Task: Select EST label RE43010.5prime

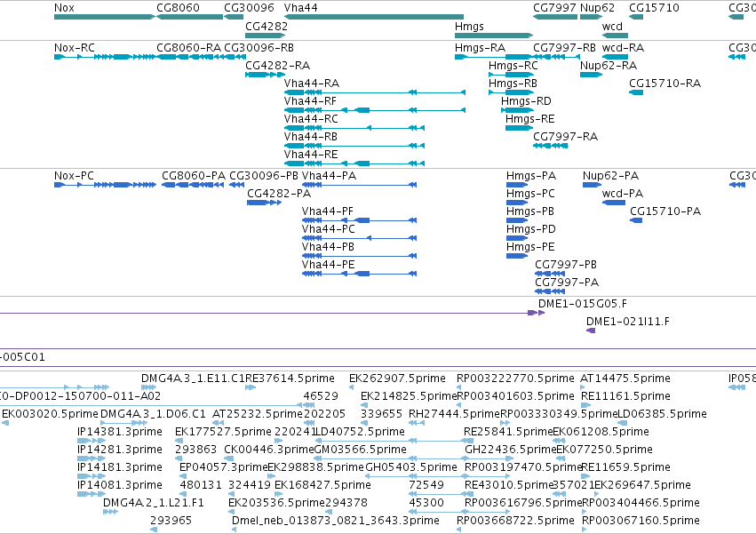Action: point(509,485)
